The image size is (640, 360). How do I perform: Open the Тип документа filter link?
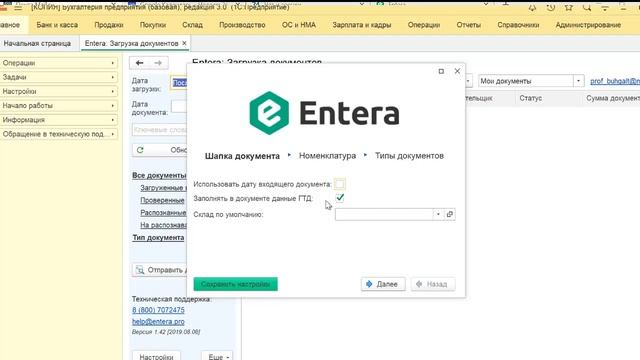tap(158, 238)
